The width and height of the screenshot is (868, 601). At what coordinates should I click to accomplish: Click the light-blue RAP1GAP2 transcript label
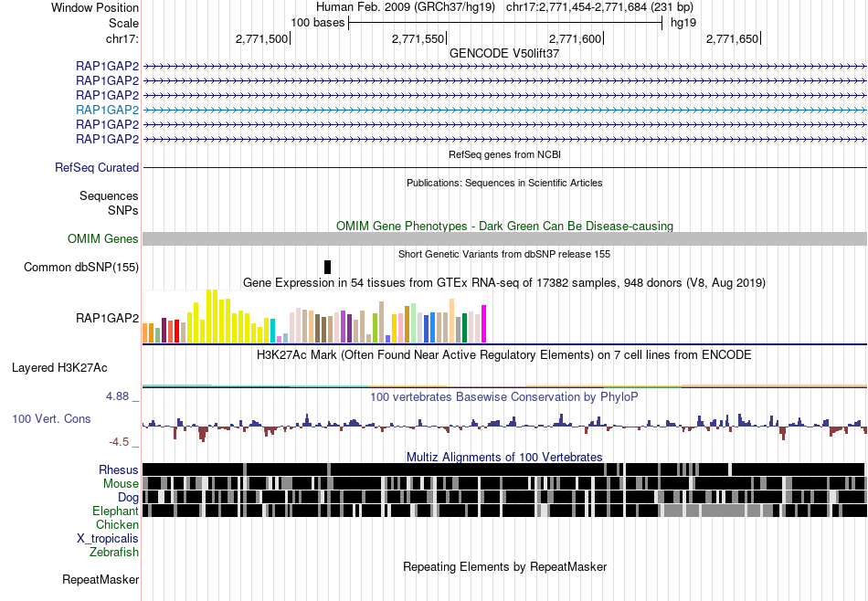pyautogui.click(x=108, y=110)
